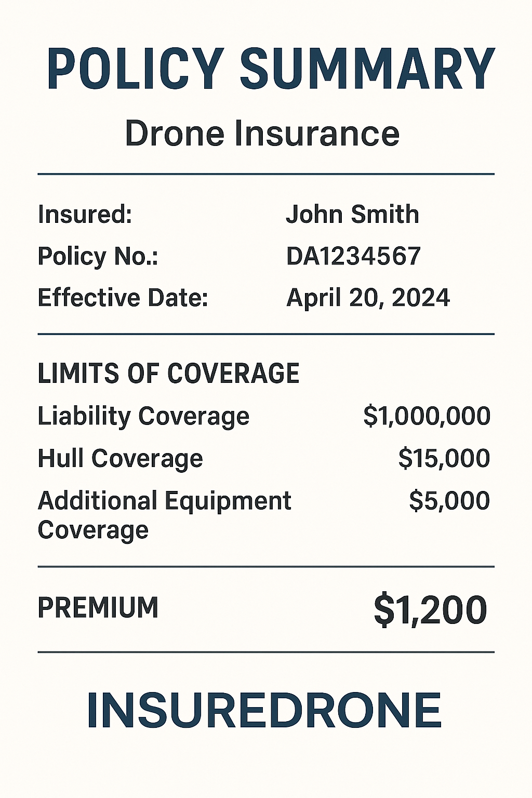The height and width of the screenshot is (798, 532).
Task: Select the $15,000 hull amount
Action: 444,458
